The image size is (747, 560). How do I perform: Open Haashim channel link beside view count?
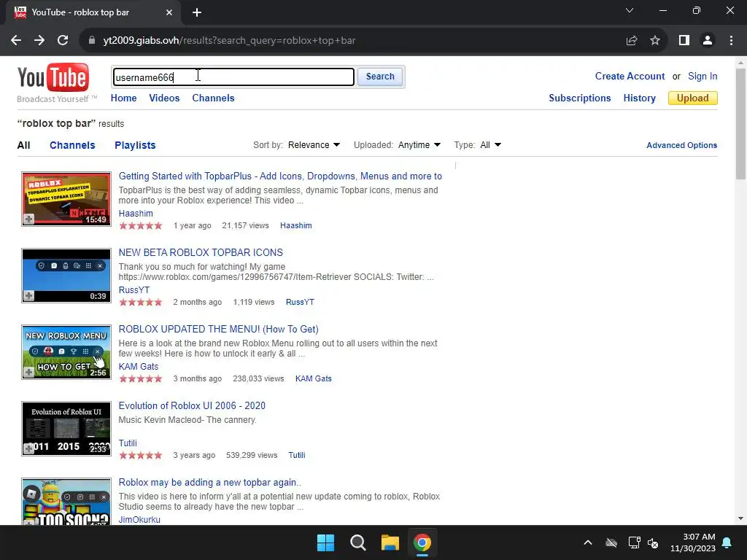click(x=296, y=226)
